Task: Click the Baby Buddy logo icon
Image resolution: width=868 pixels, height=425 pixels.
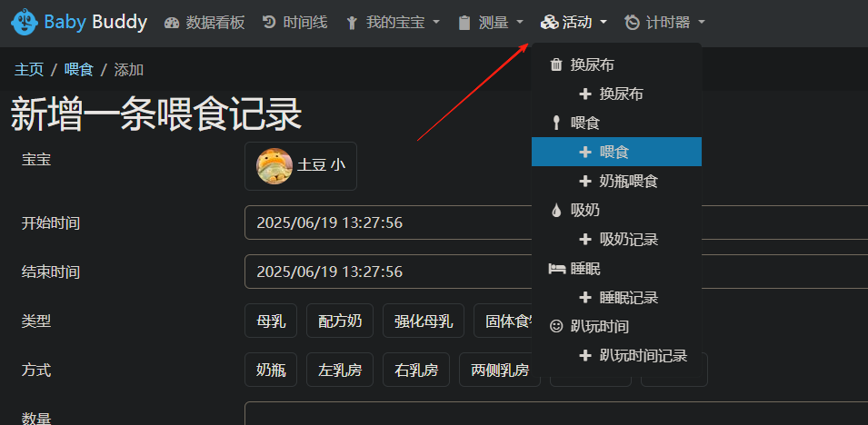Action: 25,22
